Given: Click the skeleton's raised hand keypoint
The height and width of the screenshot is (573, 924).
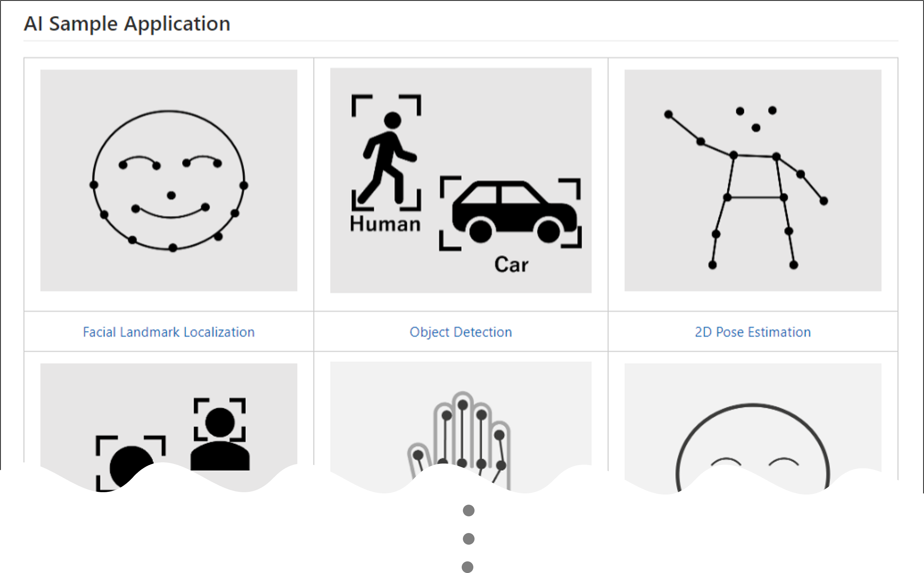Looking at the screenshot, I should (668, 114).
